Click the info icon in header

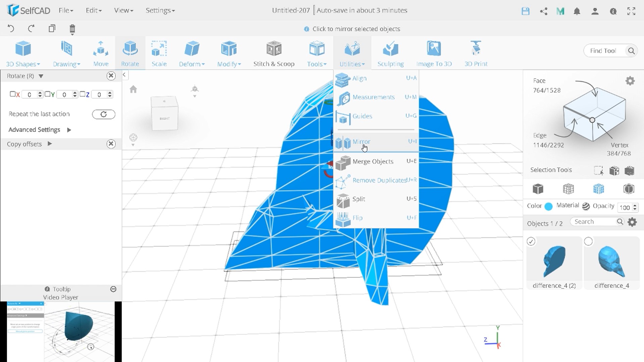coord(613,11)
